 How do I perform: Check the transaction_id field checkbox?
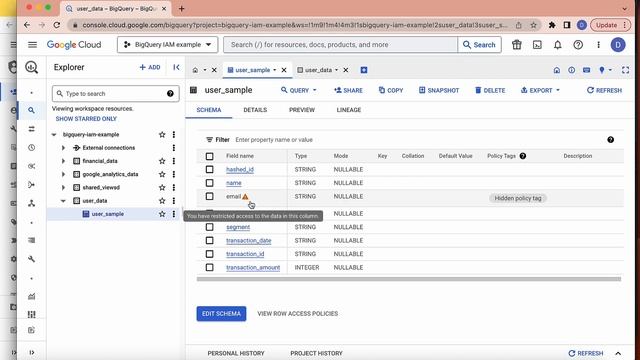pyautogui.click(x=209, y=254)
